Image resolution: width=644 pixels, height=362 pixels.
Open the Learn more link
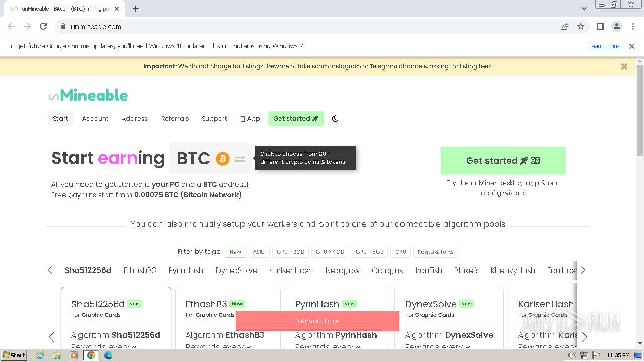604,46
